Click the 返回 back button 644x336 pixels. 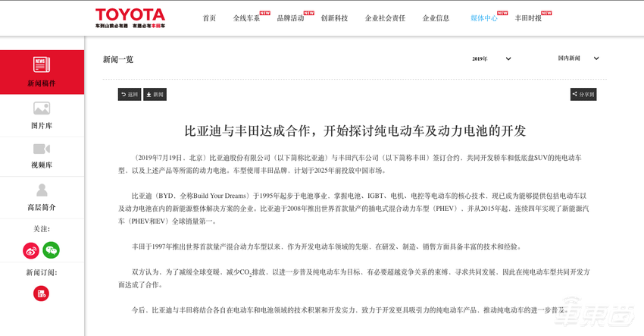point(130,94)
